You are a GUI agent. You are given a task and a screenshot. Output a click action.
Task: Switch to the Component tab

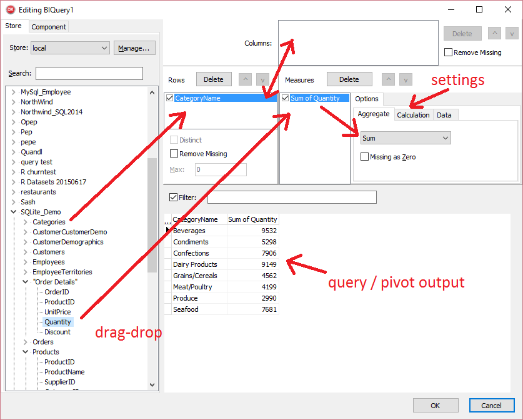[x=49, y=27]
